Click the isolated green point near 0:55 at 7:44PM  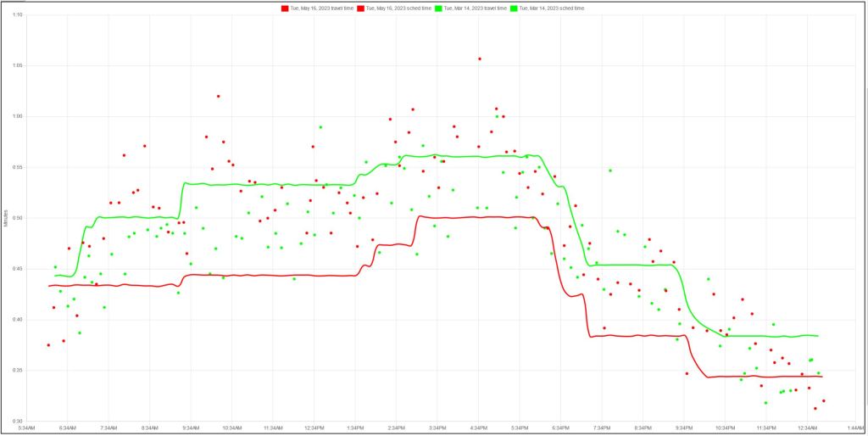pyautogui.click(x=609, y=170)
